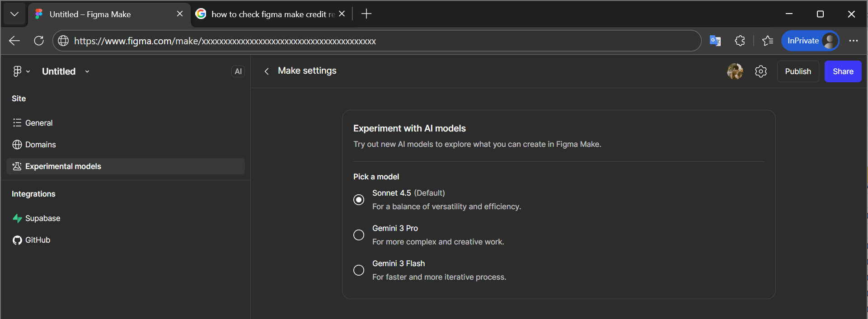Click 'For more complex and creative work.' text
The width and height of the screenshot is (868, 319).
tap(438, 242)
